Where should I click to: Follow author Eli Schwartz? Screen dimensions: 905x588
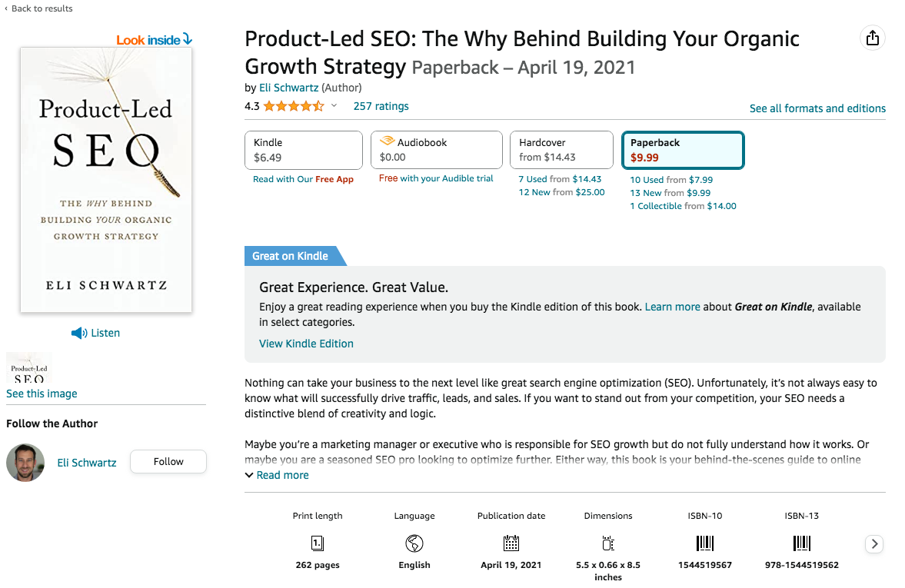(168, 461)
